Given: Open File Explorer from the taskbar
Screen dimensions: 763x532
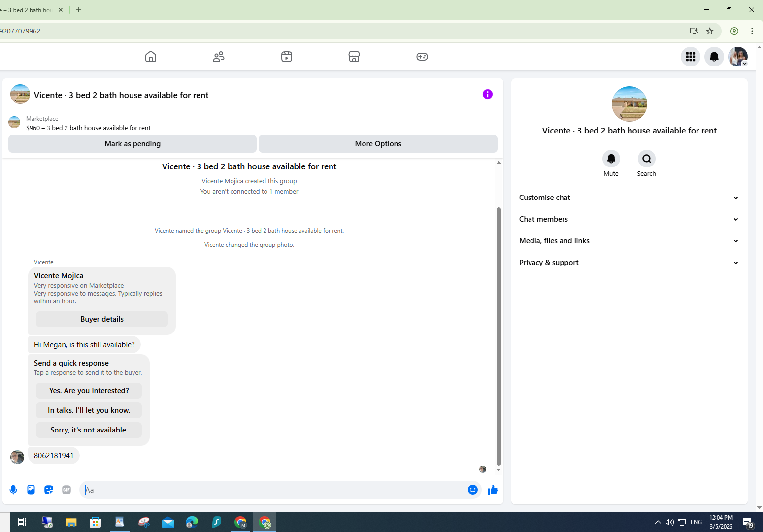Looking at the screenshot, I should point(71,522).
